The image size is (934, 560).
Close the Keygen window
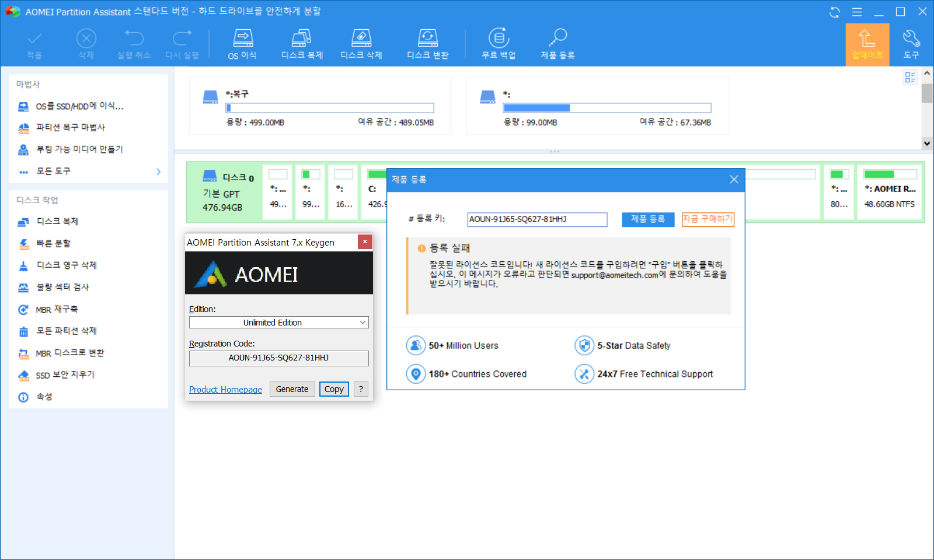pyautogui.click(x=365, y=242)
